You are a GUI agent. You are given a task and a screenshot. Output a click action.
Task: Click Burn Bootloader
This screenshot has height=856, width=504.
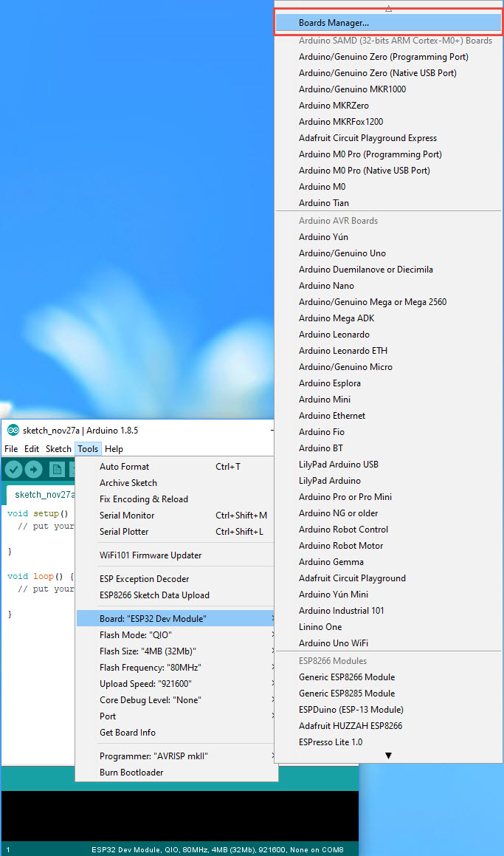pos(176,773)
